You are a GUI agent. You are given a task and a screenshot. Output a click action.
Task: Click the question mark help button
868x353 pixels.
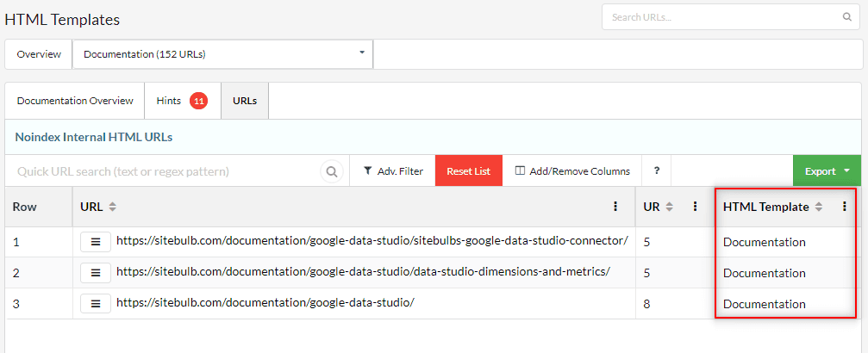pyautogui.click(x=657, y=171)
